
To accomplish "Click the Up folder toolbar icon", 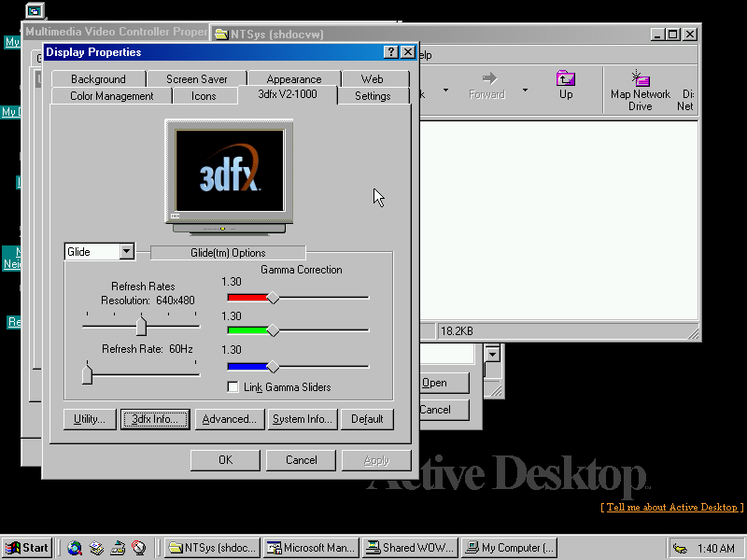I will click(566, 84).
